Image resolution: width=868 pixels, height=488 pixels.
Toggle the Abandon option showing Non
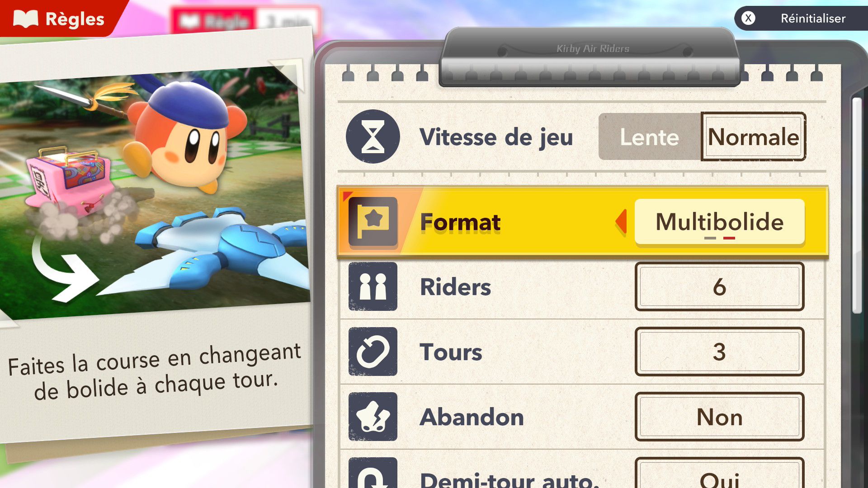tap(719, 417)
